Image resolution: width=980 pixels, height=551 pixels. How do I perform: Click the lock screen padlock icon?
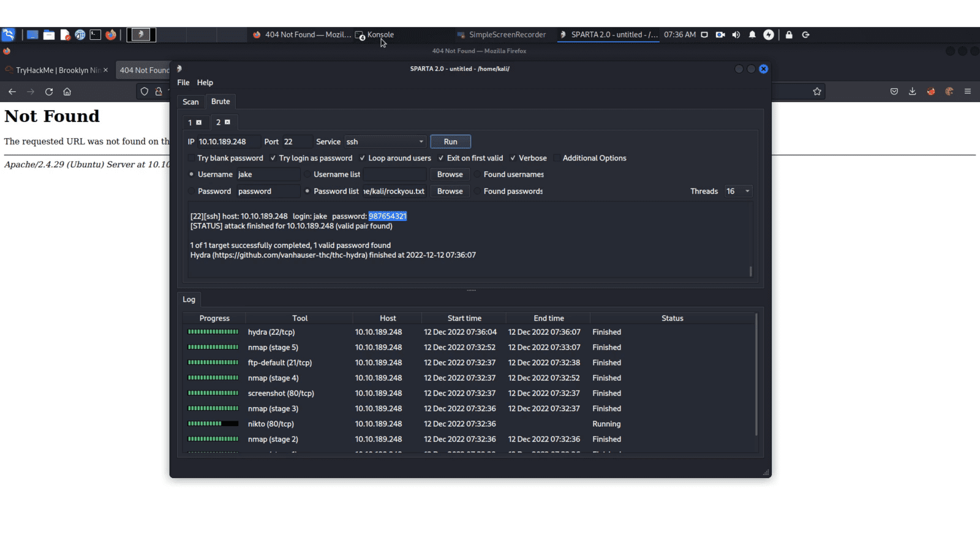tap(789, 35)
